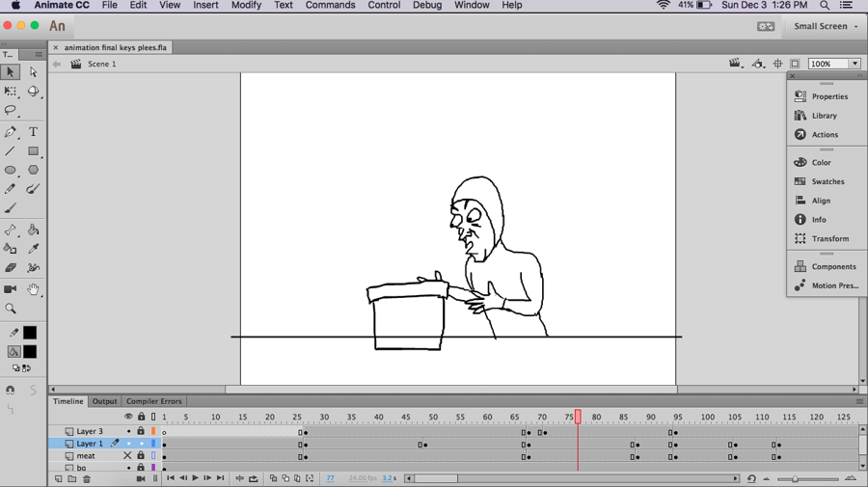Show the hidden meat layer

127,455
